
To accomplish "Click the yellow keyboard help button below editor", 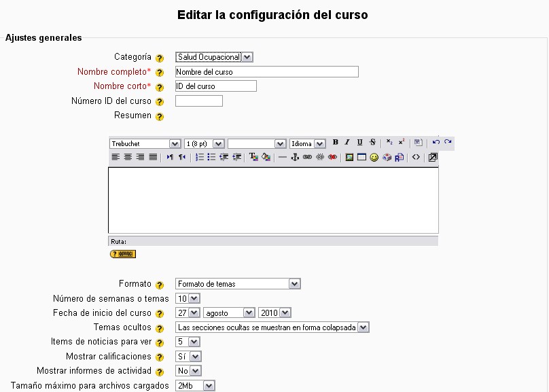I will click(x=123, y=254).
